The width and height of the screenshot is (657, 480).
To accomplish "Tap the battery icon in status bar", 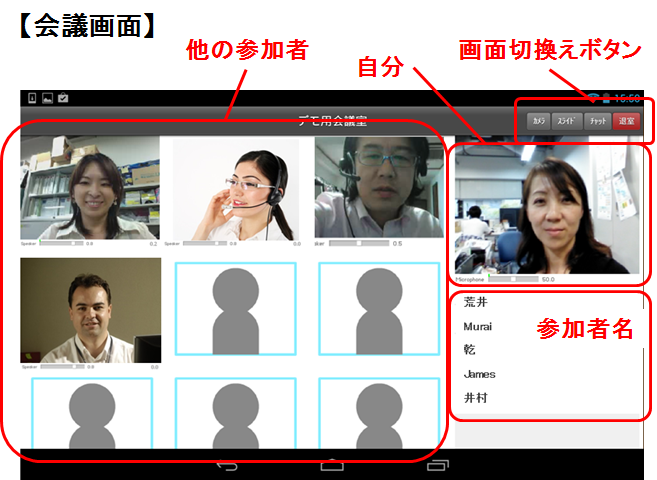I will point(606,98).
